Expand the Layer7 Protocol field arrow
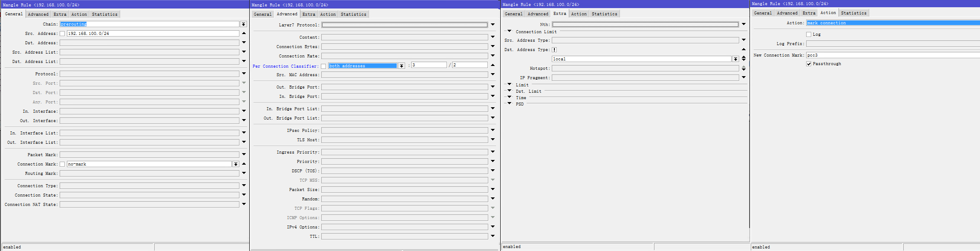 (x=493, y=25)
